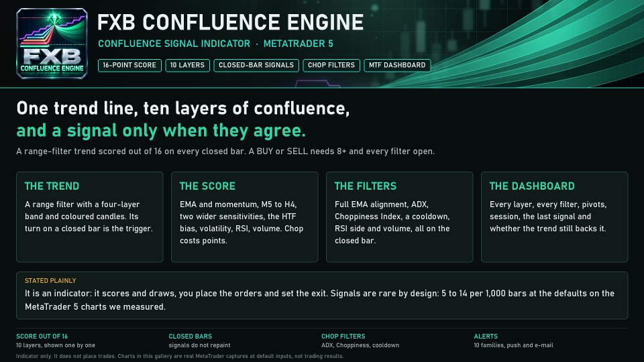Click the CHOP FILTERS footer label

coord(343,336)
